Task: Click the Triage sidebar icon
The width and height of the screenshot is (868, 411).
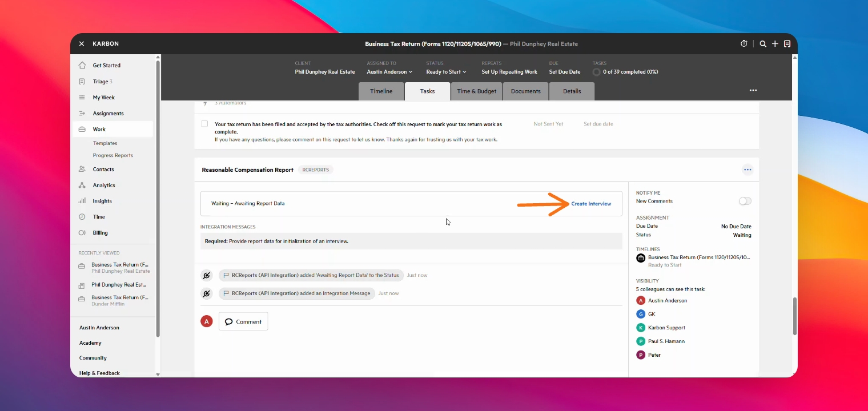Action: (x=82, y=82)
